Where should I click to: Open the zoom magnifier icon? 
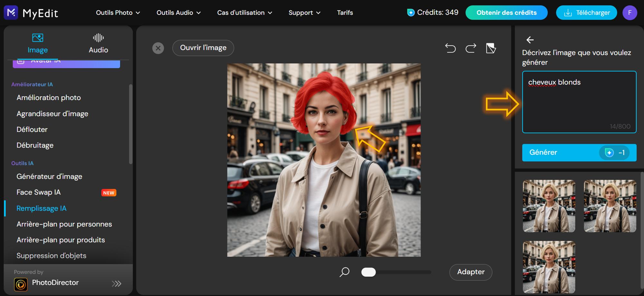(344, 272)
